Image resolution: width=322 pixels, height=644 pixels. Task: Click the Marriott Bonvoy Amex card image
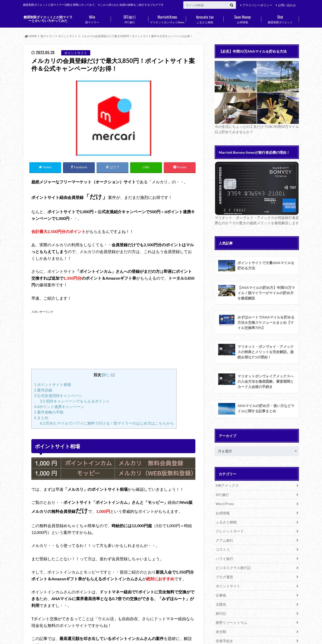[x=257, y=188]
